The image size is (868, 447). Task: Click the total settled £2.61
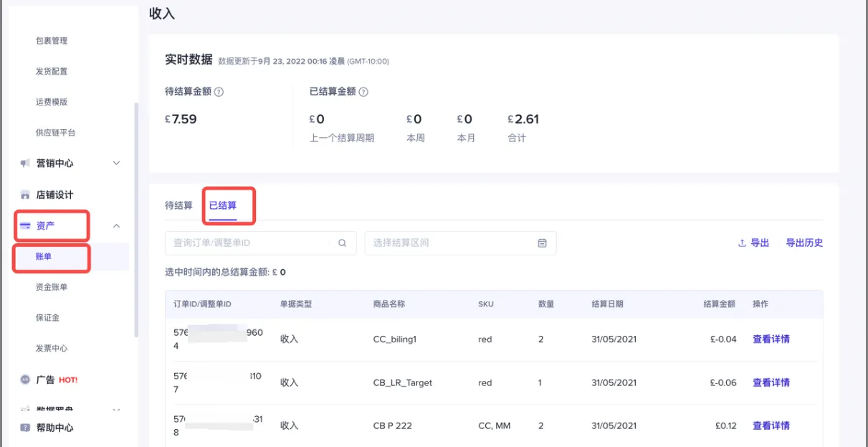pyautogui.click(x=523, y=119)
